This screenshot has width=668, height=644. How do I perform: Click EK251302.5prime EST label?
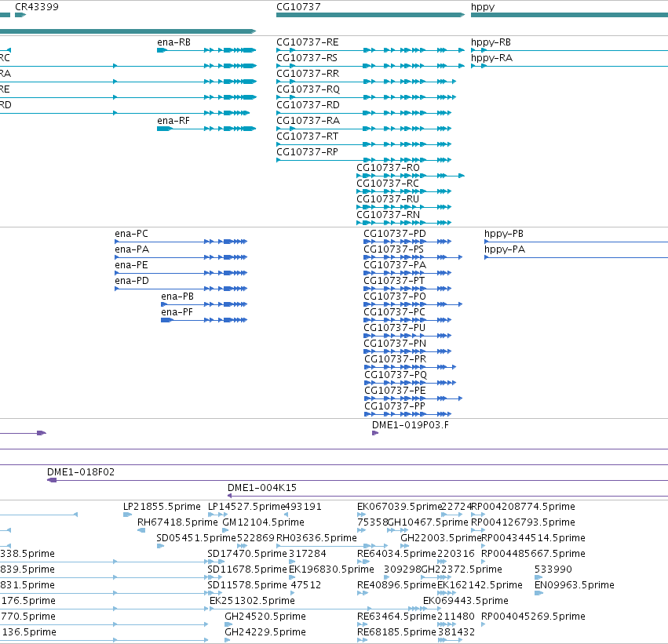pyautogui.click(x=252, y=602)
